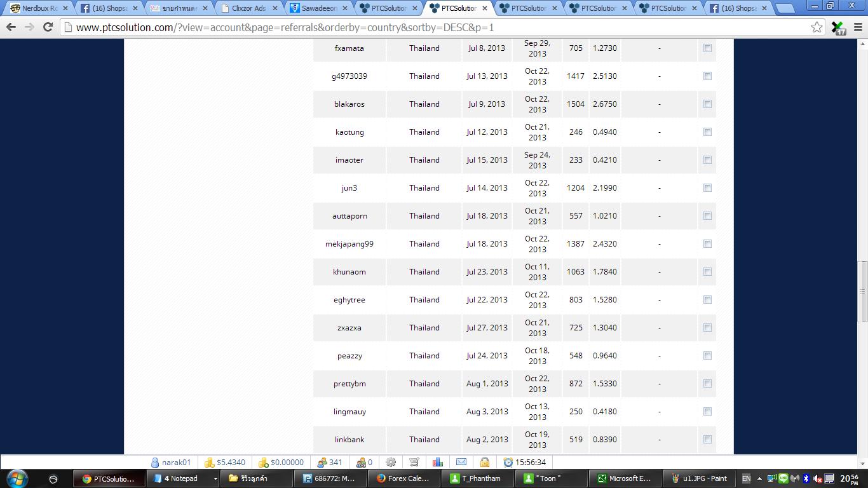The width and height of the screenshot is (868, 488).
Task: Tick the checkbox for blakaros
Action: pos(707,104)
